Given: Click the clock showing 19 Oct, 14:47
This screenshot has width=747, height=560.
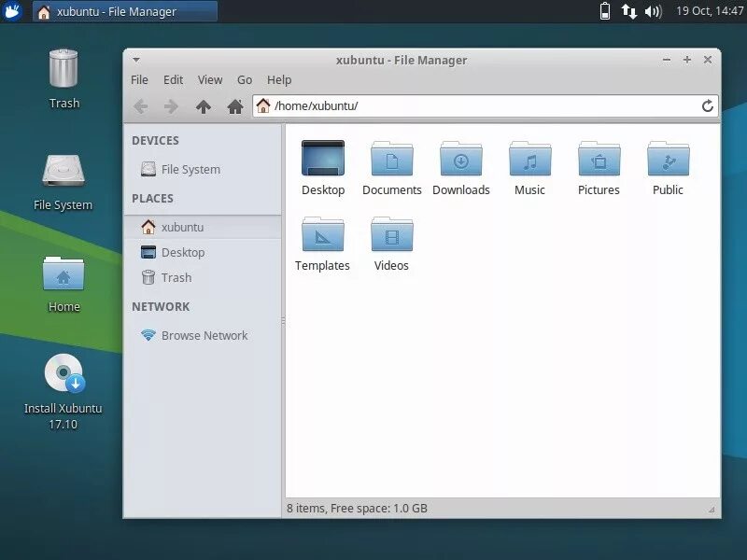Looking at the screenshot, I should click(x=710, y=11).
